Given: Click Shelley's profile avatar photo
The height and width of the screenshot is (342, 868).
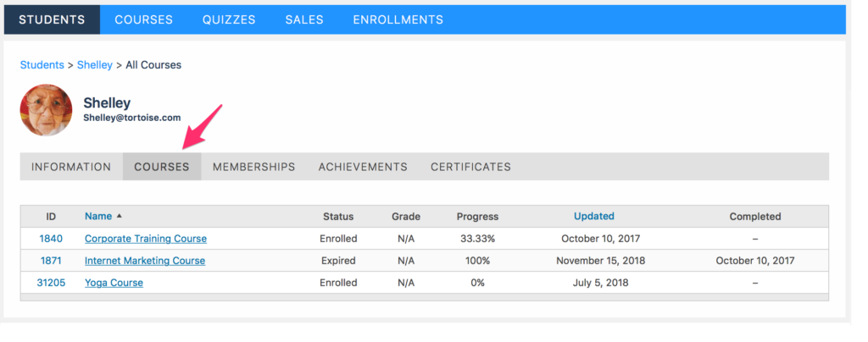Looking at the screenshot, I should tap(46, 110).
